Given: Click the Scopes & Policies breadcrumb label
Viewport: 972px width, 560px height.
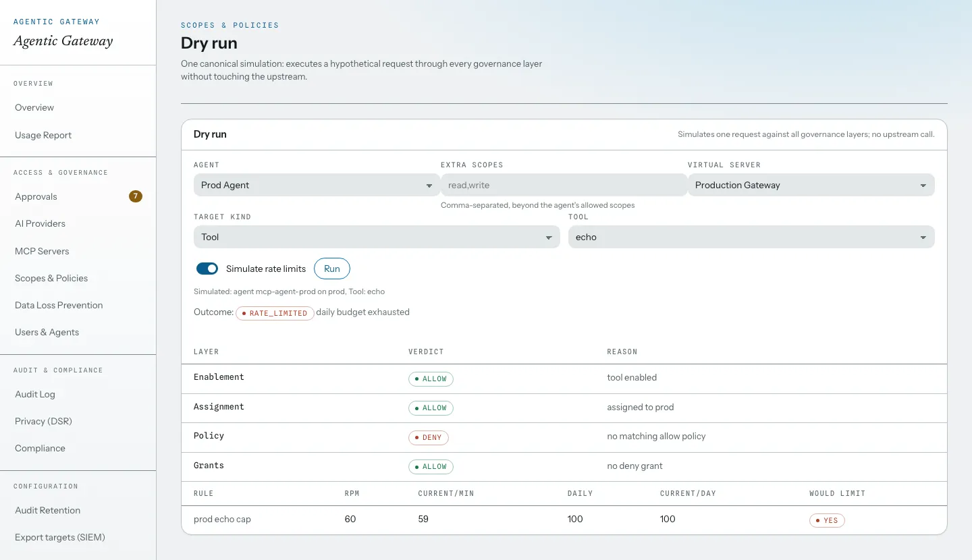Looking at the screenshot, I should [x=230, y=25].
